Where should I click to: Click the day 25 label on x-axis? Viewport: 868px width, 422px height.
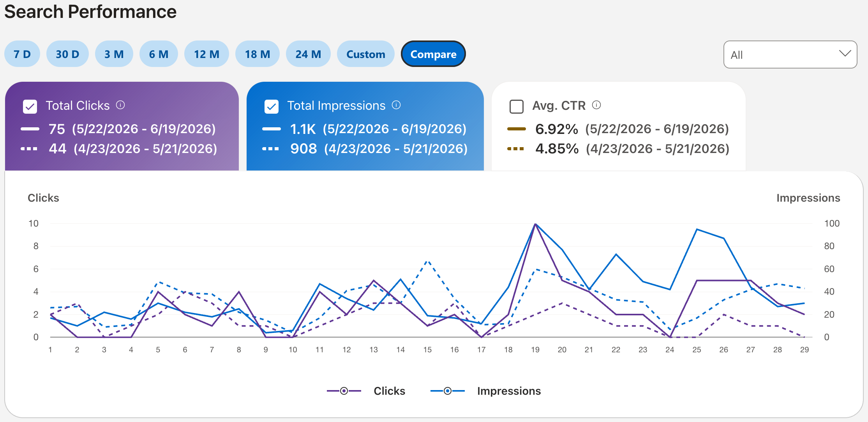697,350
